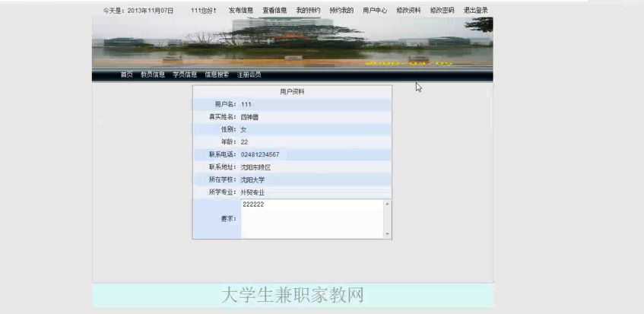Click the phone number 02481234567
This screenshot has height=314, width=644.
click(x=260, y=155)
